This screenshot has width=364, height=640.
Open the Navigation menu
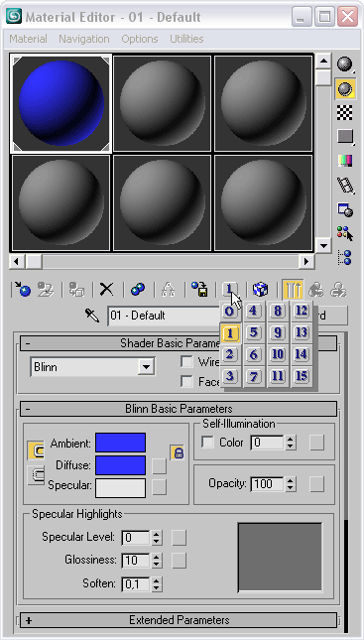click(x=84, y=39)
